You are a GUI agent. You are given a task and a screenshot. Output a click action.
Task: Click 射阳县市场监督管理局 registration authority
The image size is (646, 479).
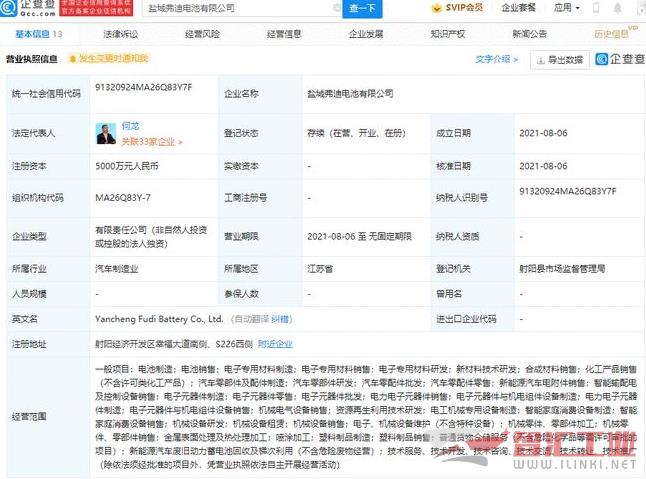tap(562, 269)
